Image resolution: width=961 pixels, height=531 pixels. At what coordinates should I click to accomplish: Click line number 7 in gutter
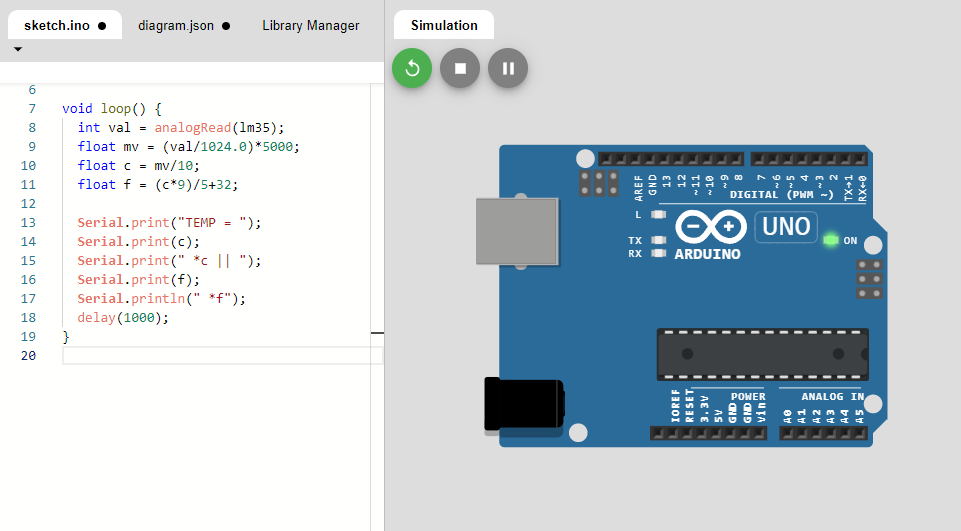[x=32, y=109]
